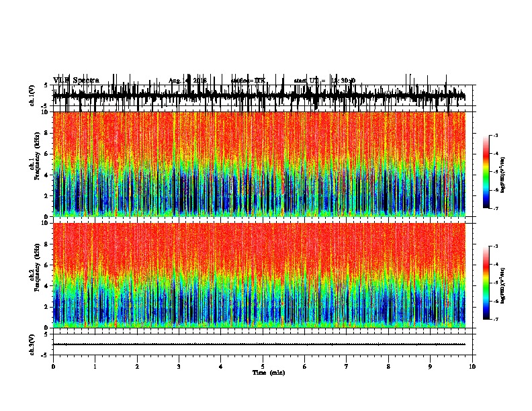Click the station label in the plot header

248,81
